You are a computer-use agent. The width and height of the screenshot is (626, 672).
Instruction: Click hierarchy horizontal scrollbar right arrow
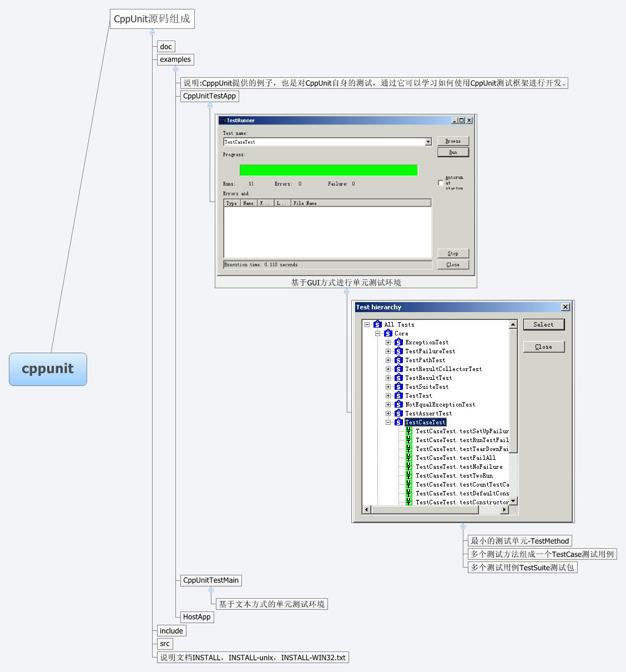(504, 509)
